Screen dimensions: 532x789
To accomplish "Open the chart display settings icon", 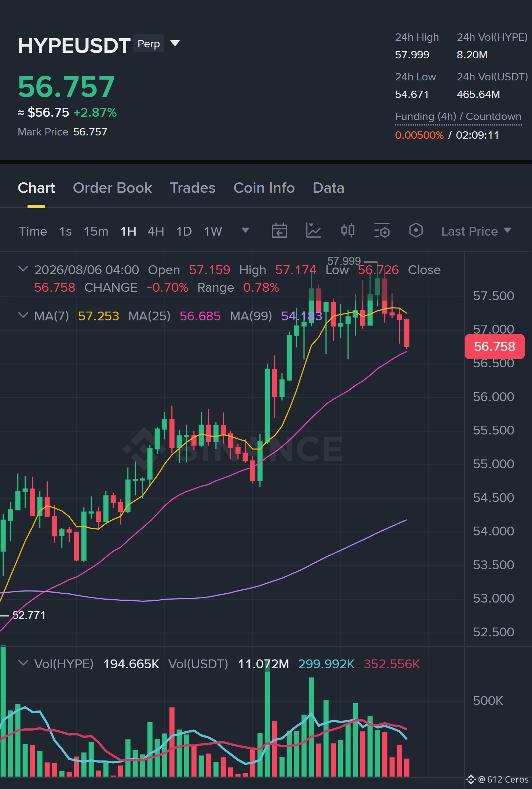I will click(382, 231).
